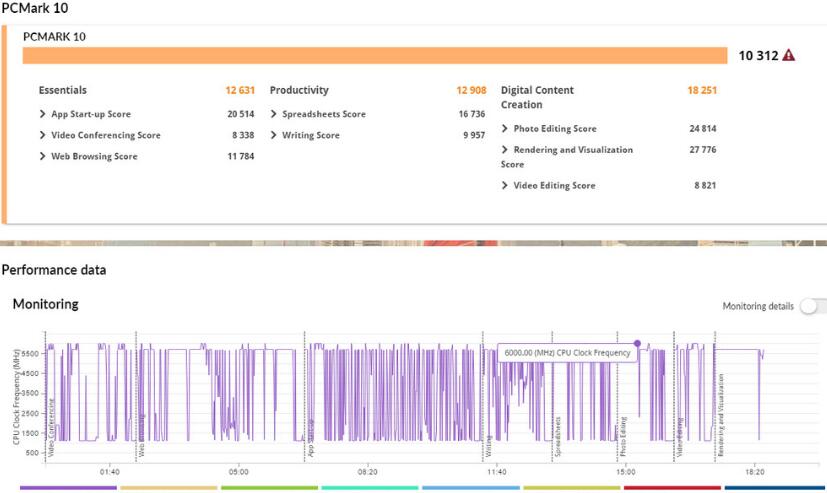Select the orange PCMark 10 score bar
The width and height of the screenshot is (827, 493).
(375, 55)
